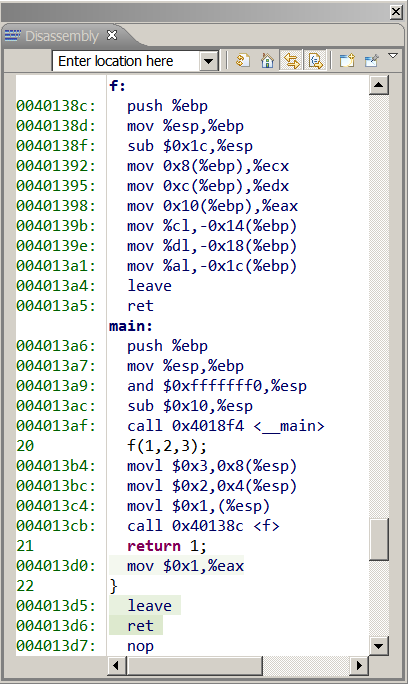Click the 'sub $0x1c,%esp' instruction
Image resolution: width=408 pixels, height=684 pixels.
point(190,146)
